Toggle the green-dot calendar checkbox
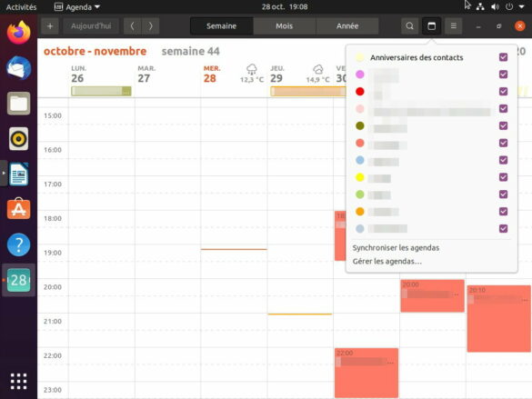The width and height of the screenshot is (532, 399). (x=503, y=195)
